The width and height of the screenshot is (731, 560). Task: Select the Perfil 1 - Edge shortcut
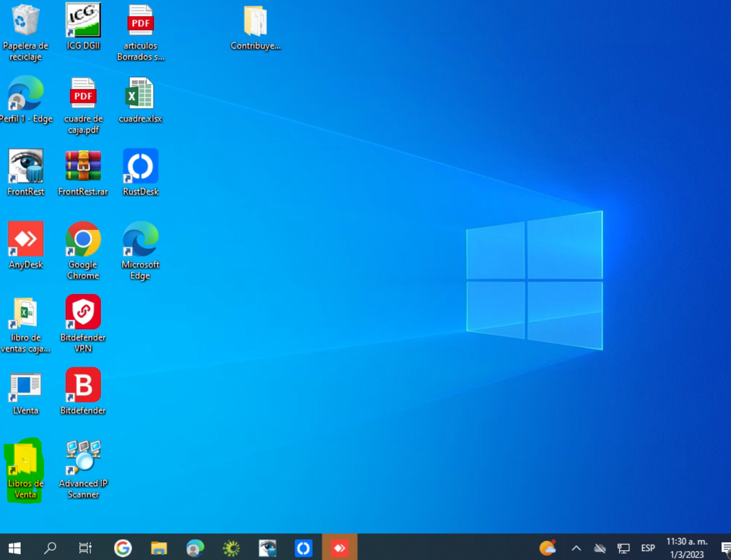(26, 100)
